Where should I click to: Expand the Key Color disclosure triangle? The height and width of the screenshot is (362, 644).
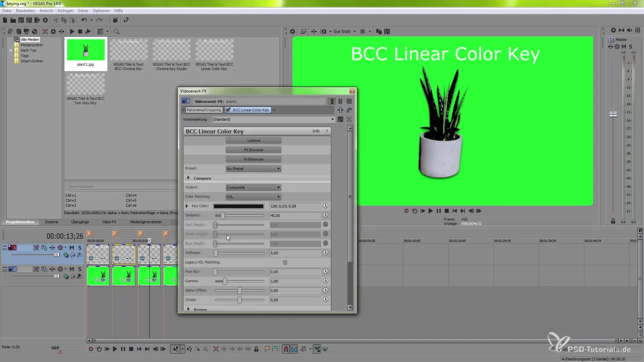click(187, 206)
